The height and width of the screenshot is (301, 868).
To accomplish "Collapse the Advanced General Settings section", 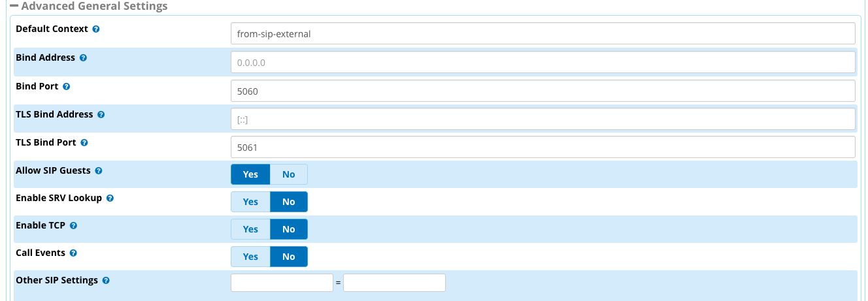I will pyautogui.click(x=14, y=7).
